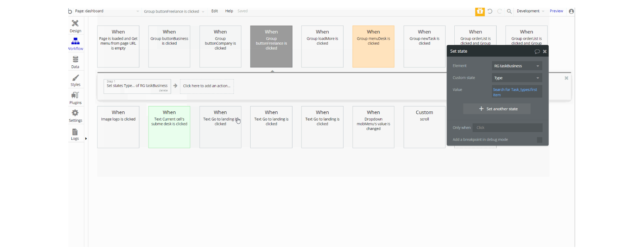This screenshot has width=644, height=248.
Task: Open comment bubble in Set state panel
Action: point(537,51)
